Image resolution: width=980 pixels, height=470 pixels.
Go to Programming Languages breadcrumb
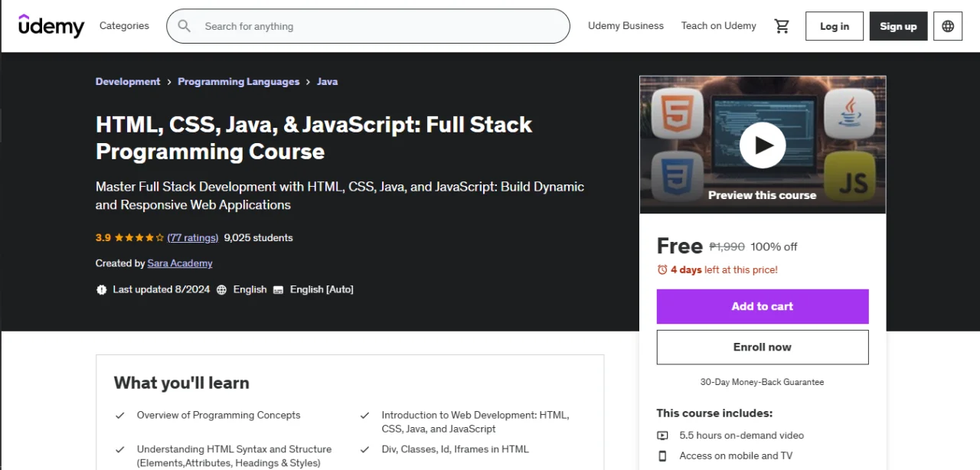click(239, 82)
